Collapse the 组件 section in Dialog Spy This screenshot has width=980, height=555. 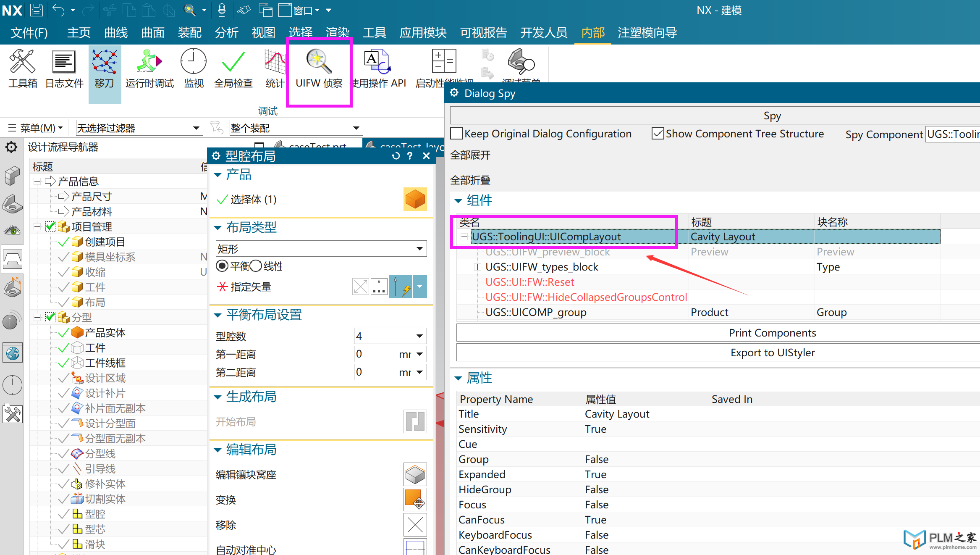[458, 201]
